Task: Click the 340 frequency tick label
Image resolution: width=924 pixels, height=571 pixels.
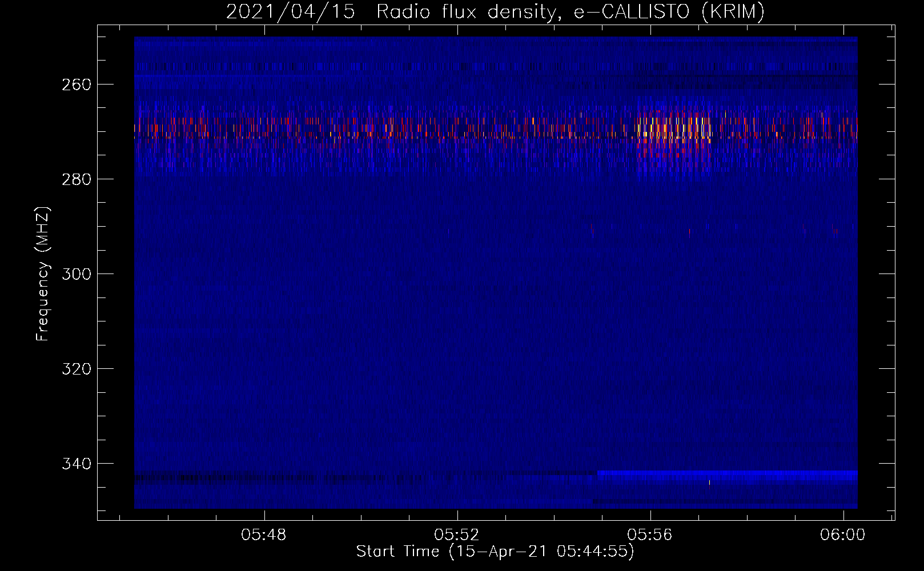Action: 76,464
